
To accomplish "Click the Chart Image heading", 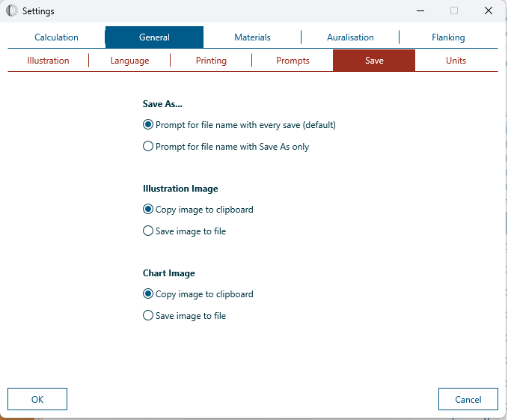I will click(x=169, y=273).
